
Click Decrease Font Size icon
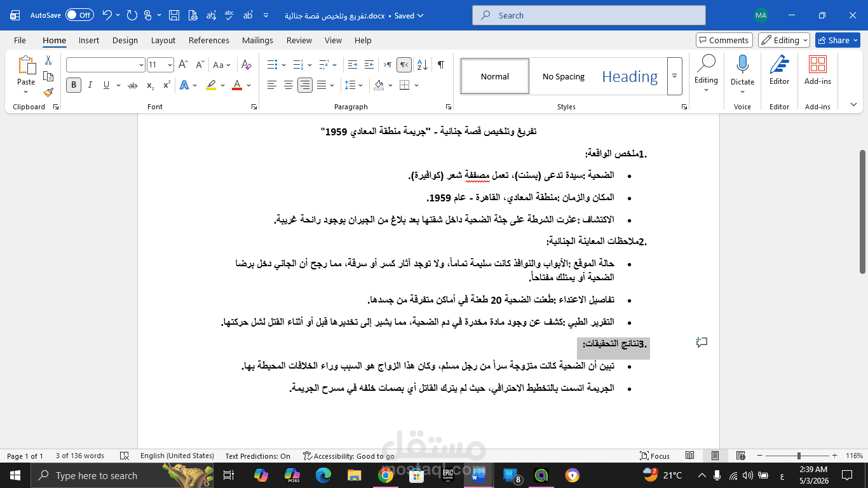click(x=200, y=65)
